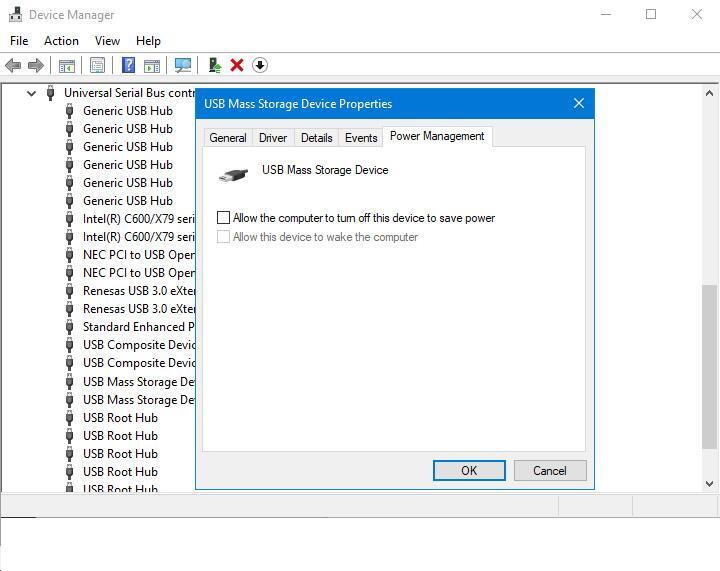Switch to the Details tab

point(316,138)
